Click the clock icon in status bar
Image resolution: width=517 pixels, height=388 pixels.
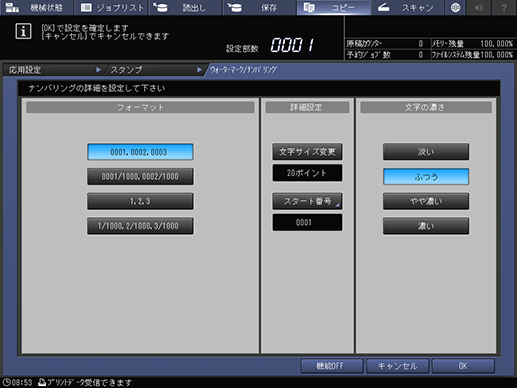7,382
